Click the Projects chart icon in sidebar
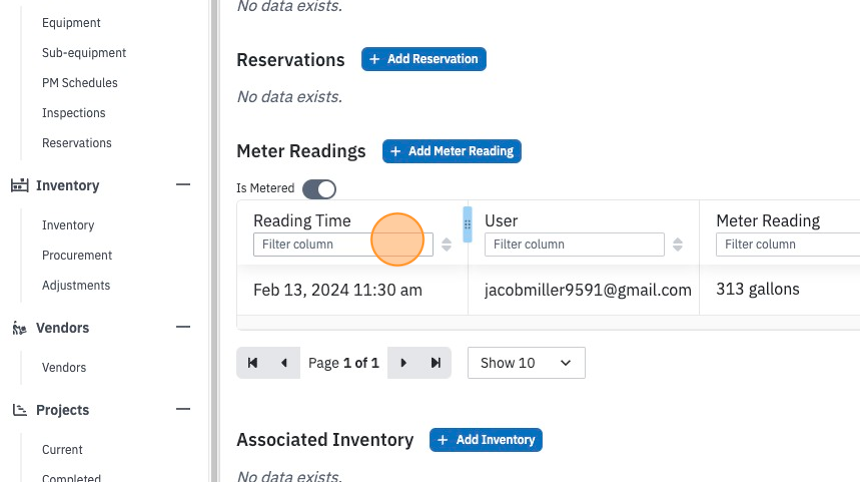860x482 pixels. (x=20, y=410)
